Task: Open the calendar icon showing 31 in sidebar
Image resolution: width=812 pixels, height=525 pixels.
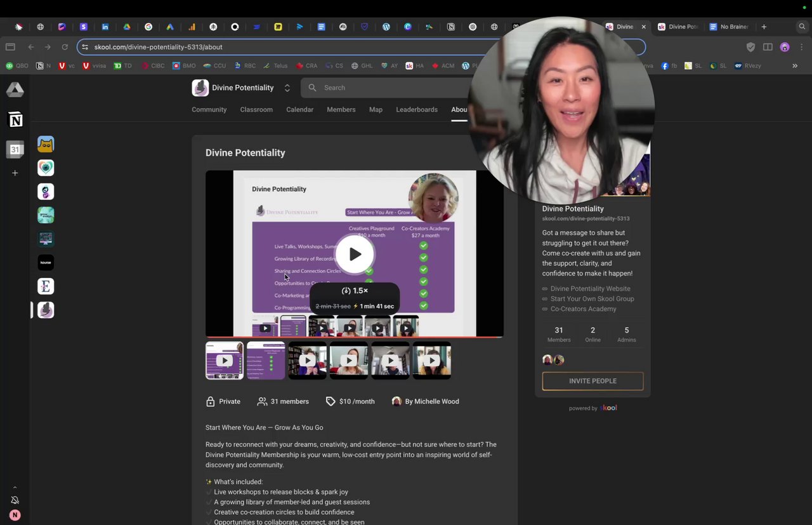Action: pyautogui.click(x=15, y=149)
